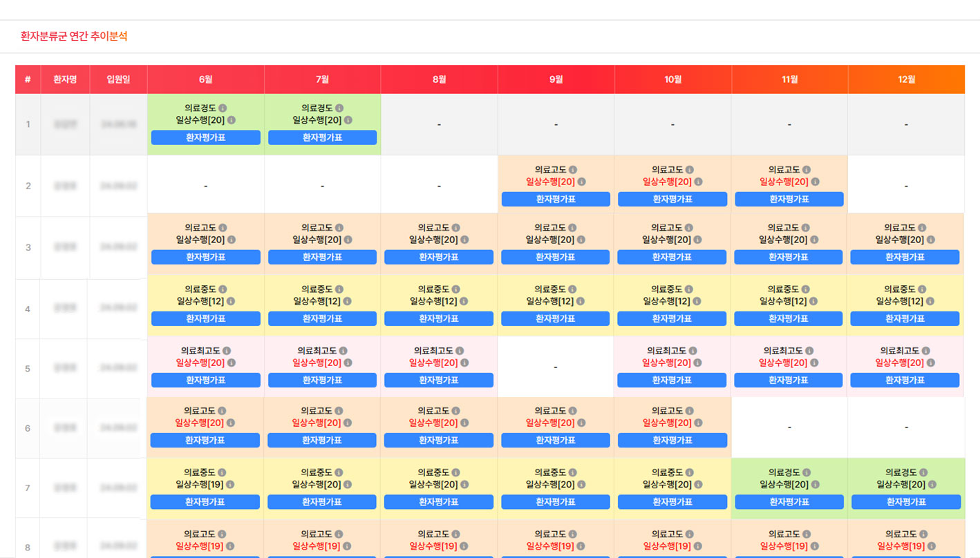The width and height of the screenshot is (980, 558).
Task: Click info icon beside 의료중도 in patient 4's 8월 cell
Action: coord(455,289)
